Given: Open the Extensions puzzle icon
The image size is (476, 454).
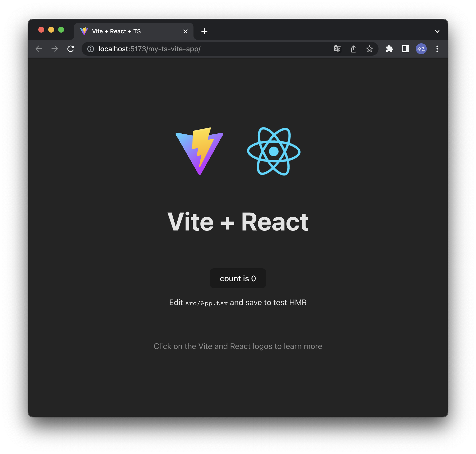Looking at the screenshot, I should [x=389, y=49].
